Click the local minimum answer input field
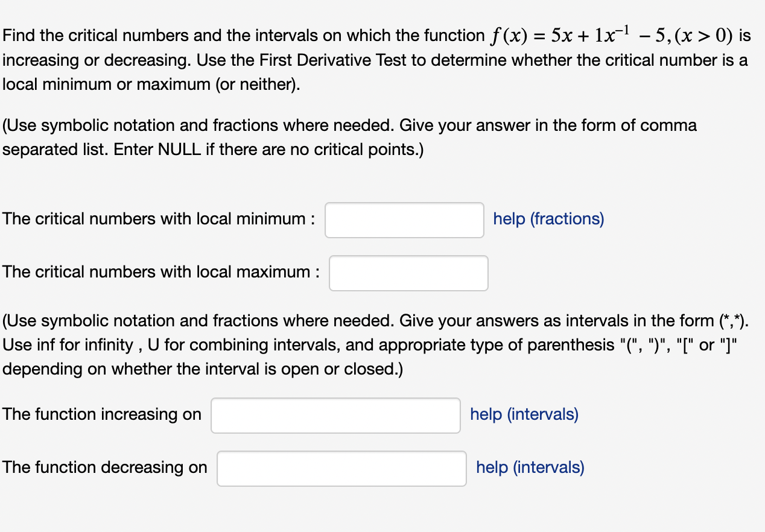765x532 pixels. tap(404, 220)
